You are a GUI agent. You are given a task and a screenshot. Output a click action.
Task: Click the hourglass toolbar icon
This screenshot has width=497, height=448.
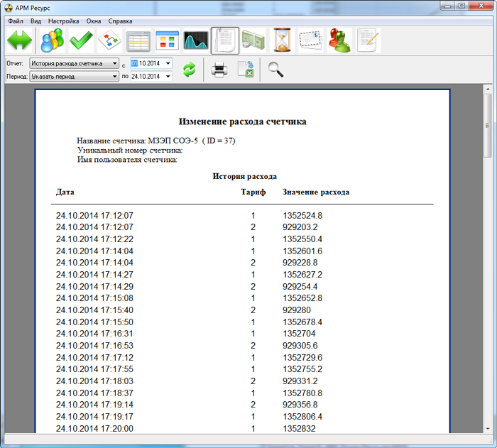(x=282, y=40)
